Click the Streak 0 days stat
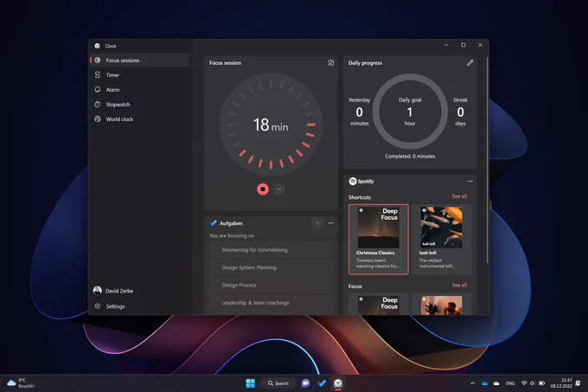The image size is (588, 392). [x=460, y=112]
